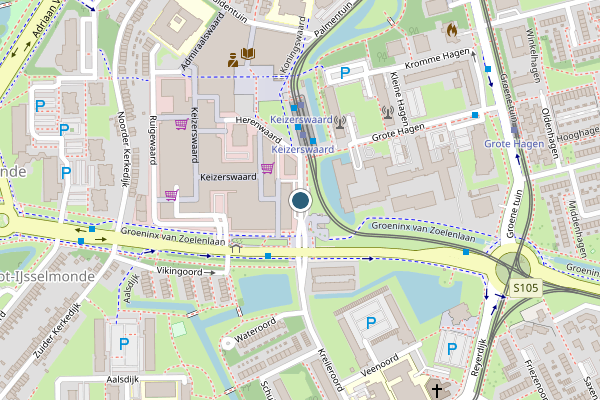Click the parking icon near Reyerdijk
The height and width of the screenshot is (400, 600).
452,349
